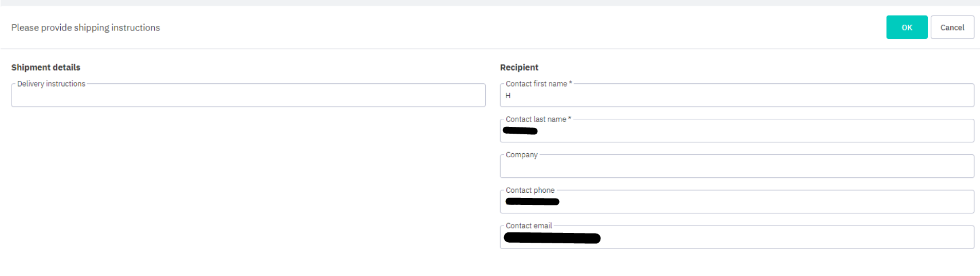Click the Recipient section heading
Screen dimensions: 980x276
click(x=519, y=67)
